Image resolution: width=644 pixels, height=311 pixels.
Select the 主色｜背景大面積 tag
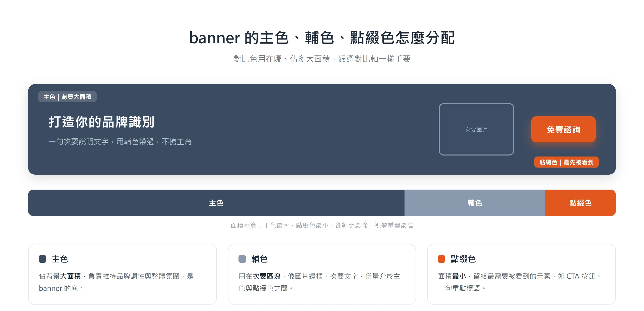[67, 97]
